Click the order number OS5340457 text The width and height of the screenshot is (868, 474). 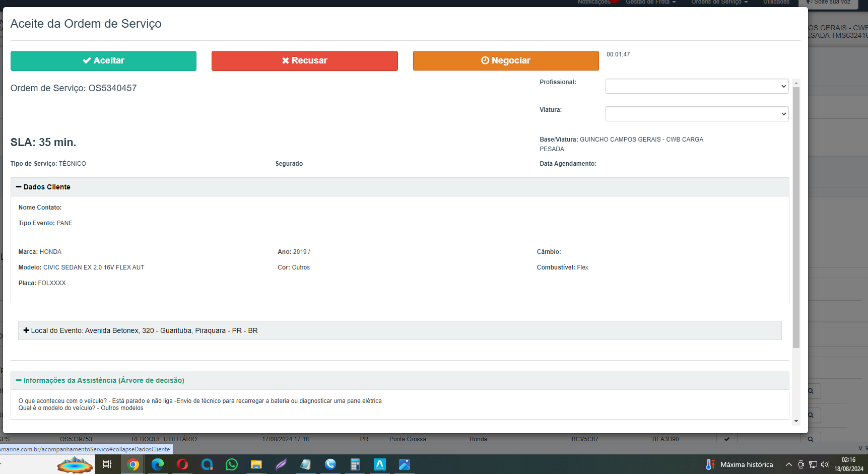click(112, 88)
